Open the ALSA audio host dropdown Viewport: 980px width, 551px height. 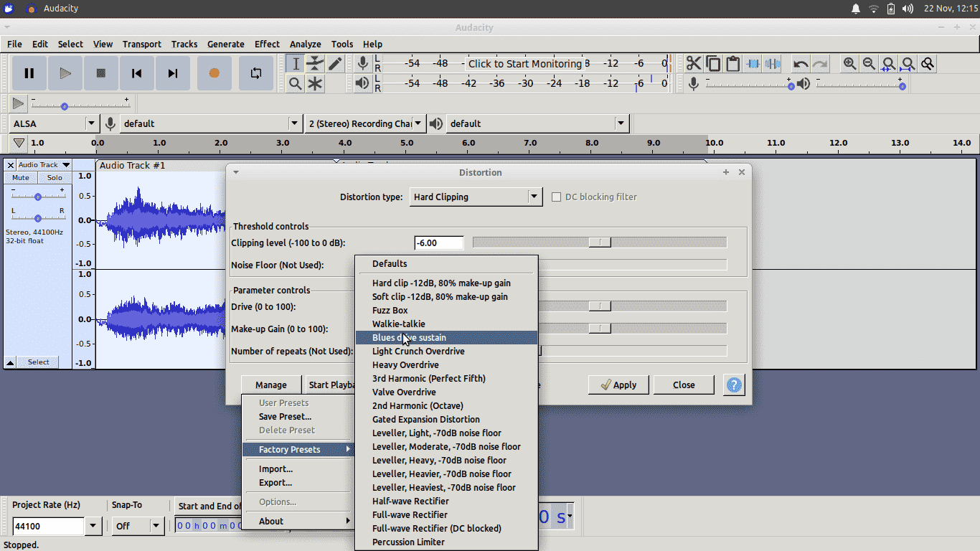point(55,123)
